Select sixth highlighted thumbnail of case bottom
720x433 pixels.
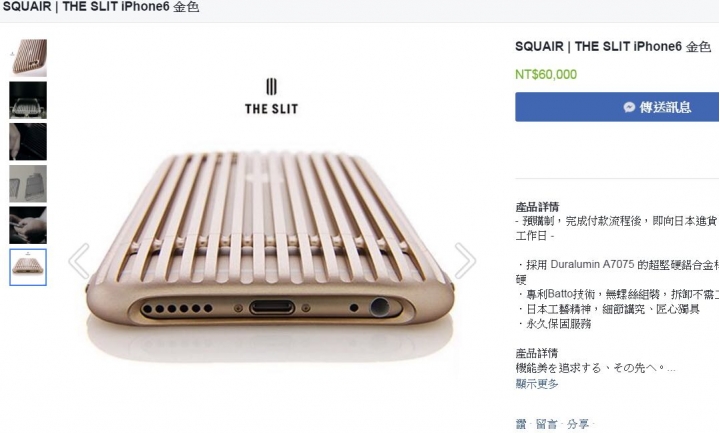coord(28,267)
